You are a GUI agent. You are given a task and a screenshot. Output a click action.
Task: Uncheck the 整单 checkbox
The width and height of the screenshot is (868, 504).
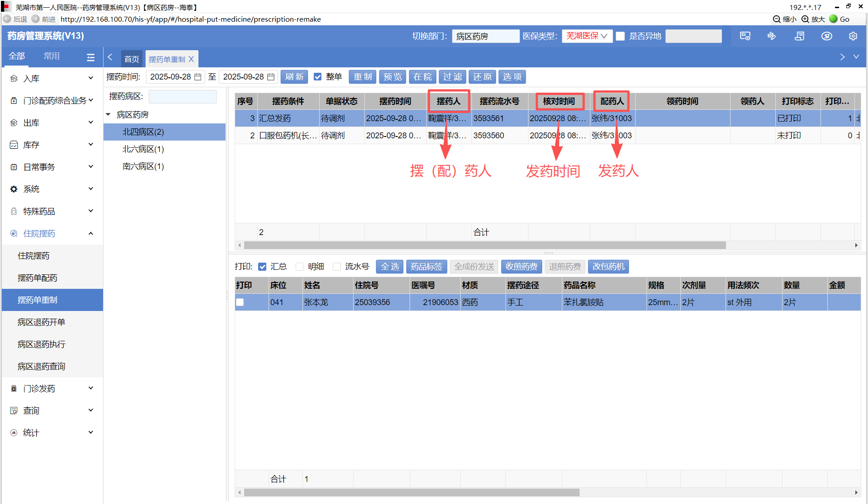318,77
